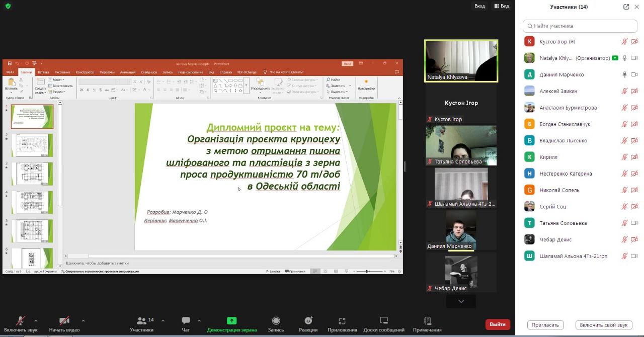Click the Вход button at top
Screen dimensions: 644x337
point(480,6)
